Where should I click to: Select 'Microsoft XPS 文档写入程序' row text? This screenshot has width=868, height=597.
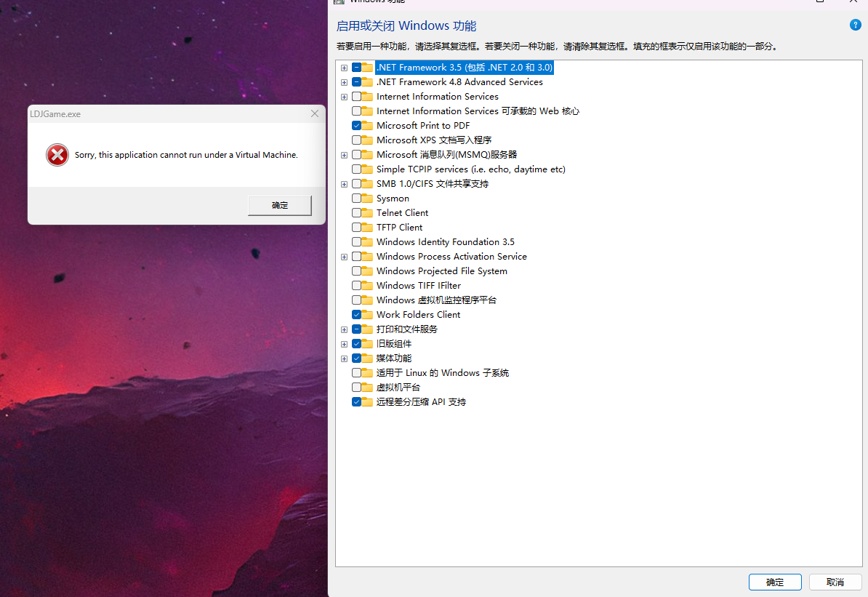434,140
